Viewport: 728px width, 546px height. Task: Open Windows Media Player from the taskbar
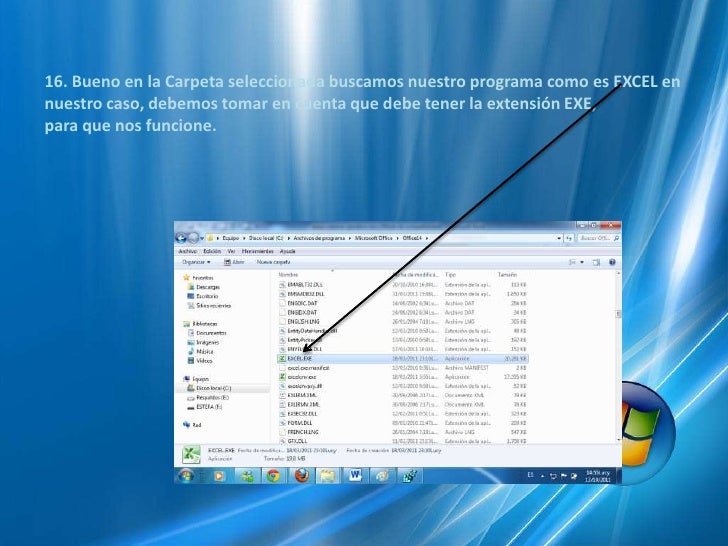[x=219, y=476]
